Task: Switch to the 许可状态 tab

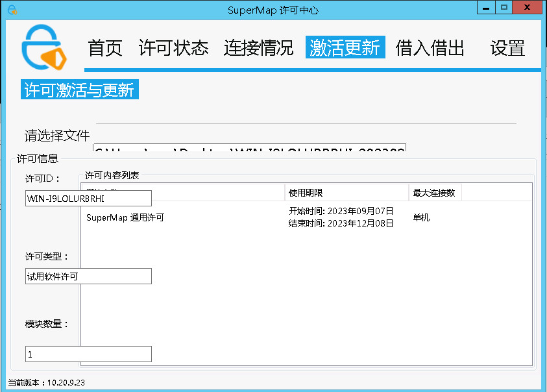Action: 173,48
